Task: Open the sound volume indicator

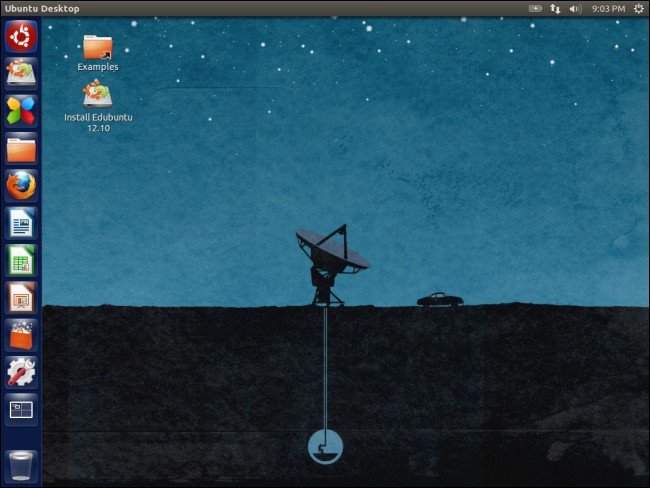Action: click(575, 9)
